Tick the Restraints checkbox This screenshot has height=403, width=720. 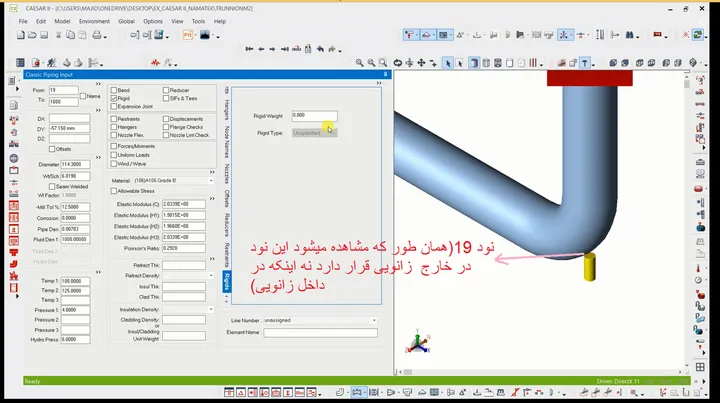[x=114, y=119]
